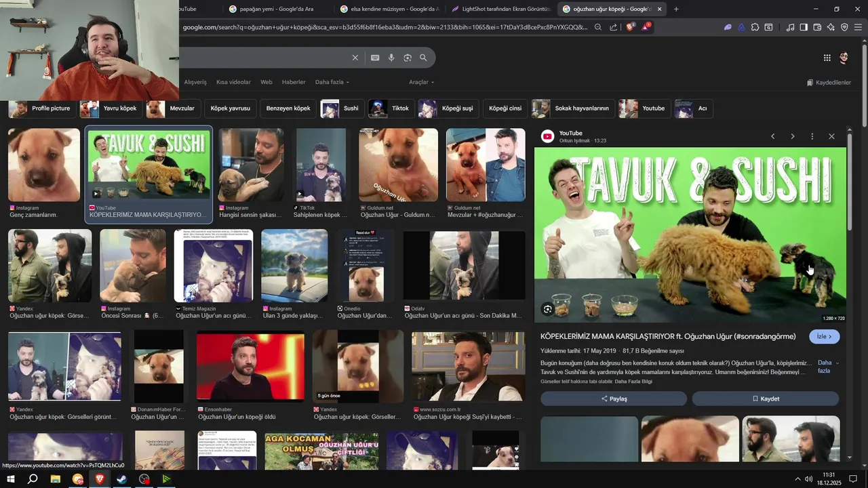Click the zoom magnifier in address bar
The image size is (868, 488).
click(598, 27)
